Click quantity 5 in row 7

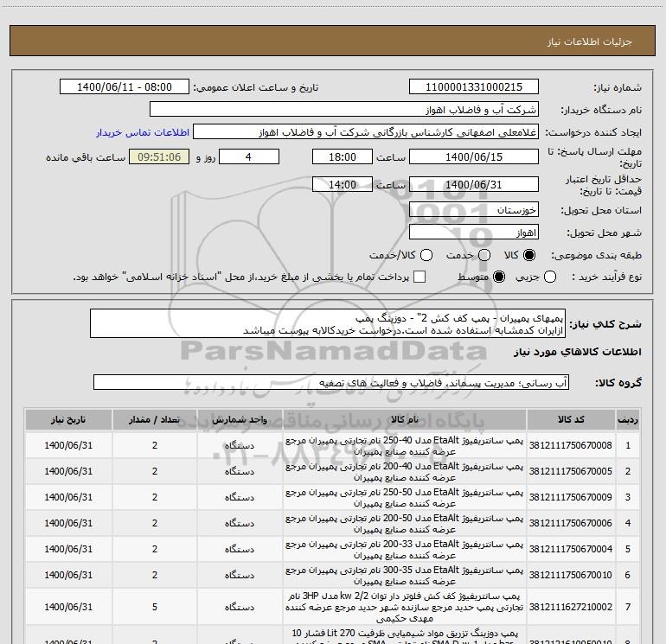(155, 607)
